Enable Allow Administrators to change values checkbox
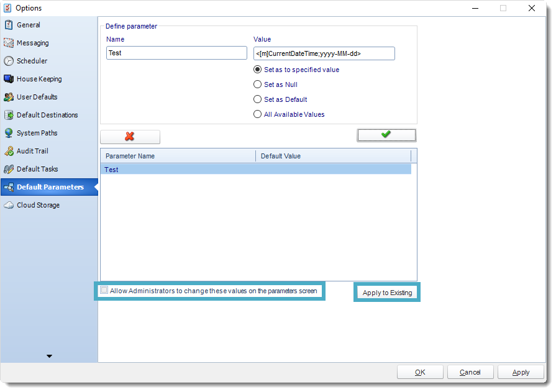 coord(104,290)
